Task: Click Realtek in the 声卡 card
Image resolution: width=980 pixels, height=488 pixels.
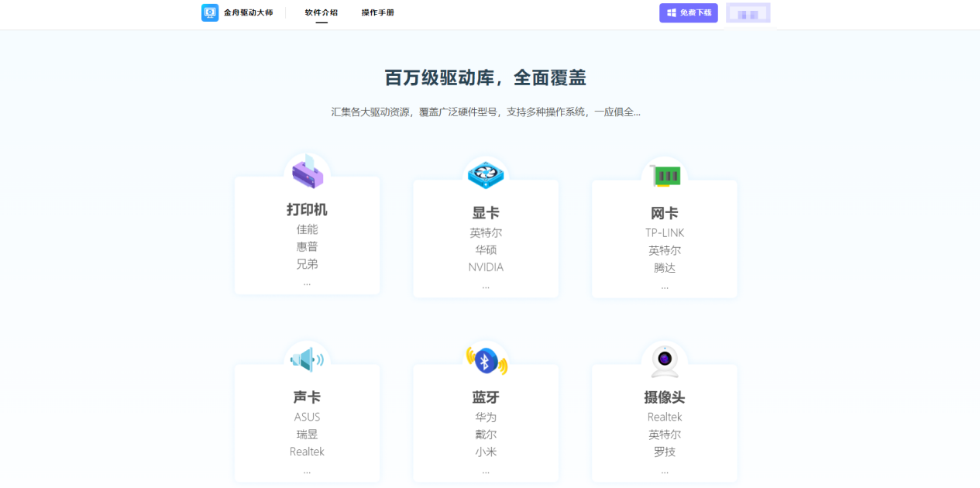Action: coord(307,452)
